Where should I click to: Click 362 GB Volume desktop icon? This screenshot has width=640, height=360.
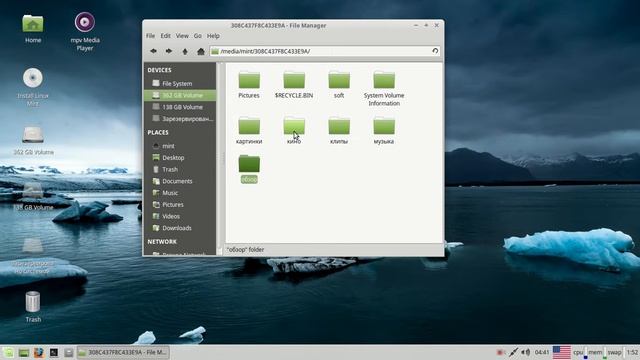(x=33, y=141)
